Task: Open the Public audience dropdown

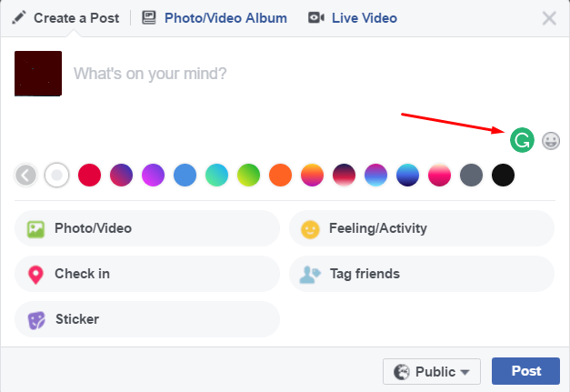Action: (x=432, y=371)
